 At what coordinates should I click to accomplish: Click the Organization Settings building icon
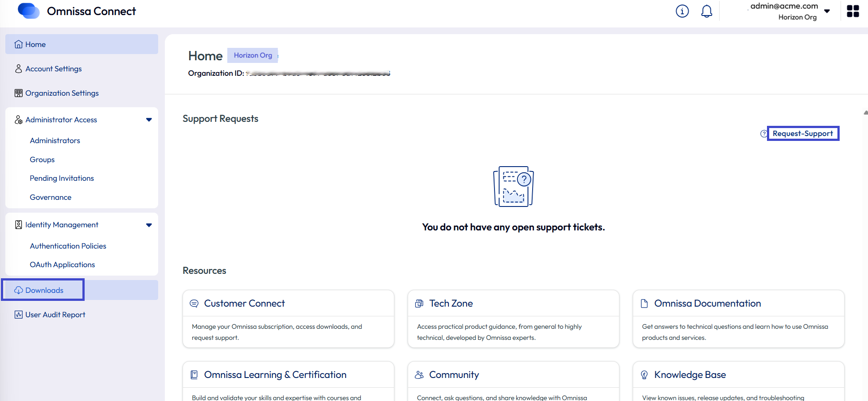(x=18, y=93)
